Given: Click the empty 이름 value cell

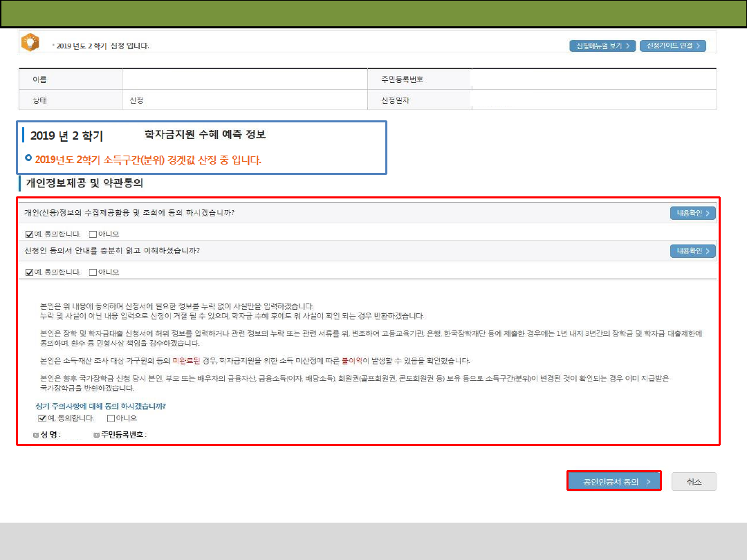Looking at the screenshot, I should point(246,80).
